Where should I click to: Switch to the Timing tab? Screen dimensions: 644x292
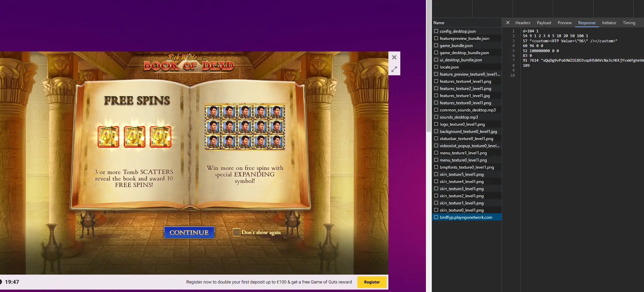(629, 23)
